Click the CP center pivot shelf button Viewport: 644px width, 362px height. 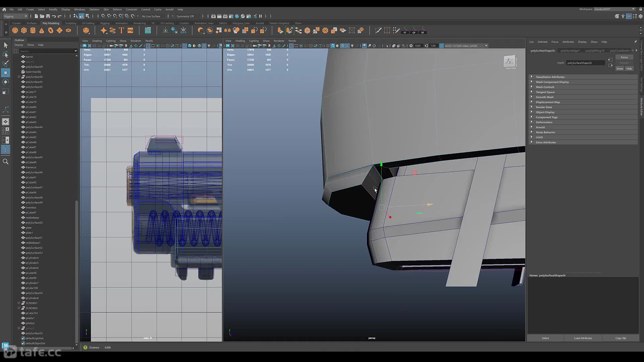[x=414, y=31]
